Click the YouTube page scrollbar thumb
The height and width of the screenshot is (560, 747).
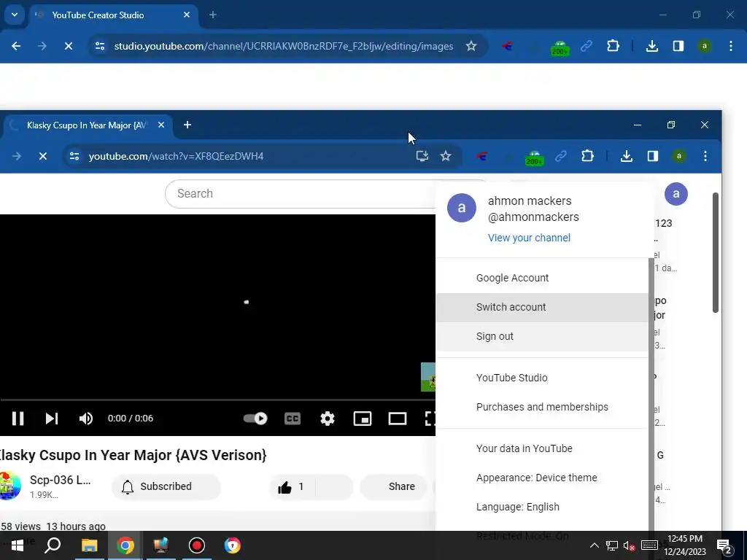point(715,252)
